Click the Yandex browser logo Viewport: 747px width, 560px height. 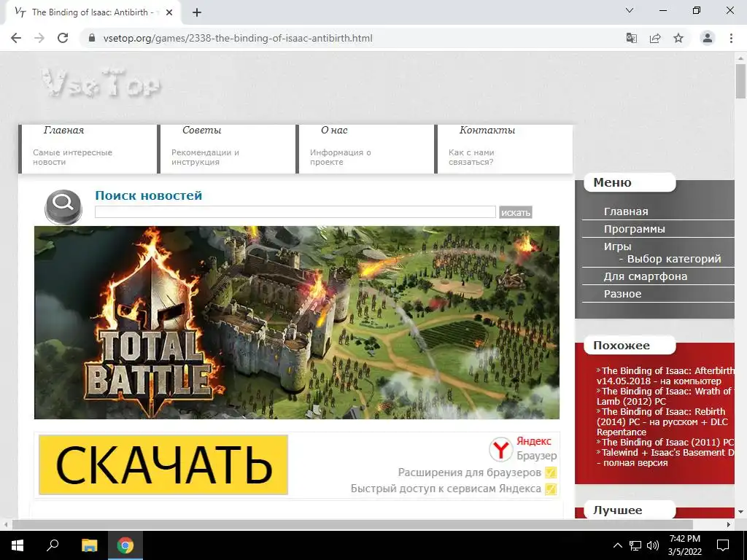point(500,449)
